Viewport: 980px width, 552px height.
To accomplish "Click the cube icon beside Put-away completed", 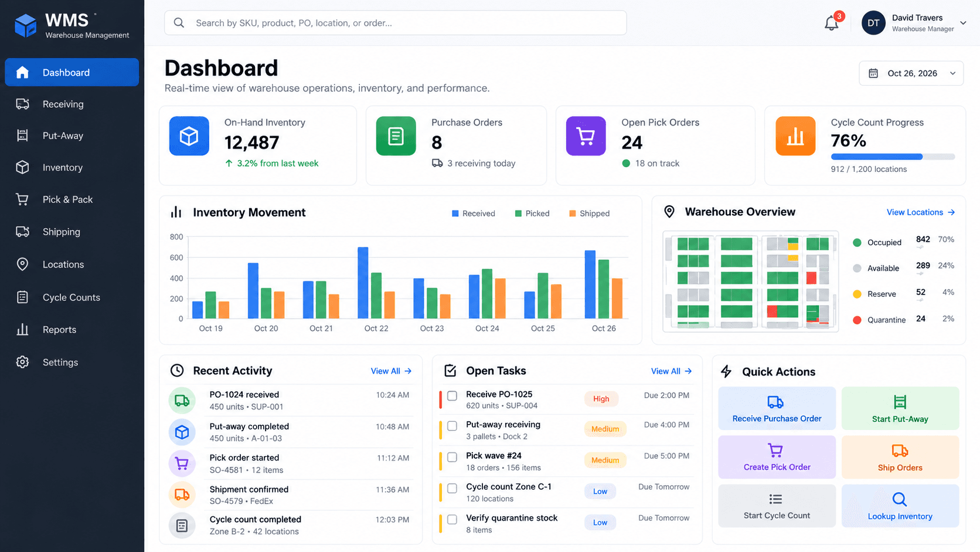I will 182,432.
